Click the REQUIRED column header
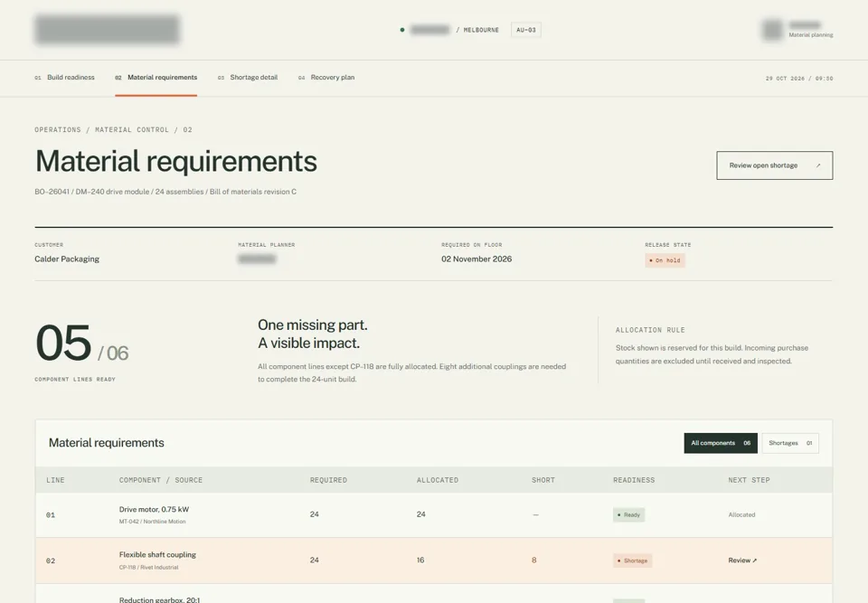 (x=329, y=480)
